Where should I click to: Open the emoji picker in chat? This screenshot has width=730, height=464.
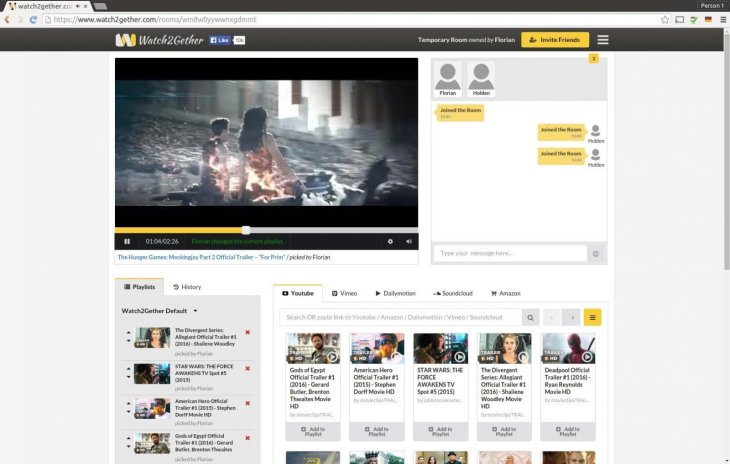(x=595, y=254)
